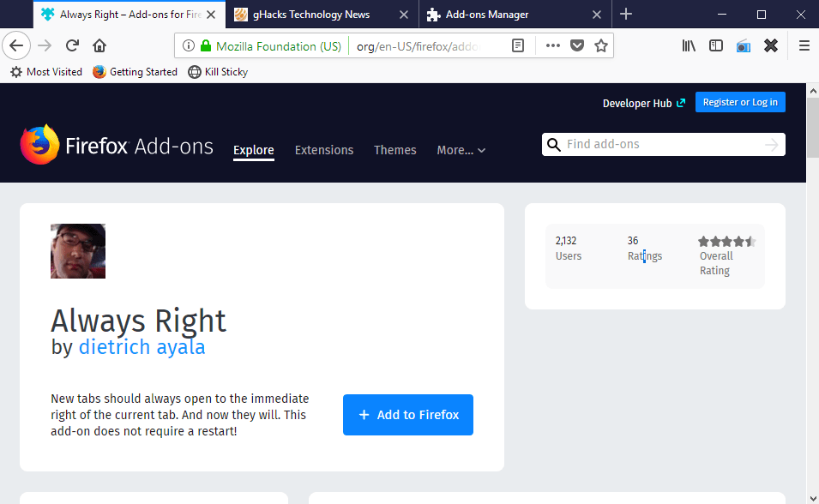The height and width of the screenshot is (504, 819).
Task: Click the Add to Firefox button
Action: tap(407, 415)
